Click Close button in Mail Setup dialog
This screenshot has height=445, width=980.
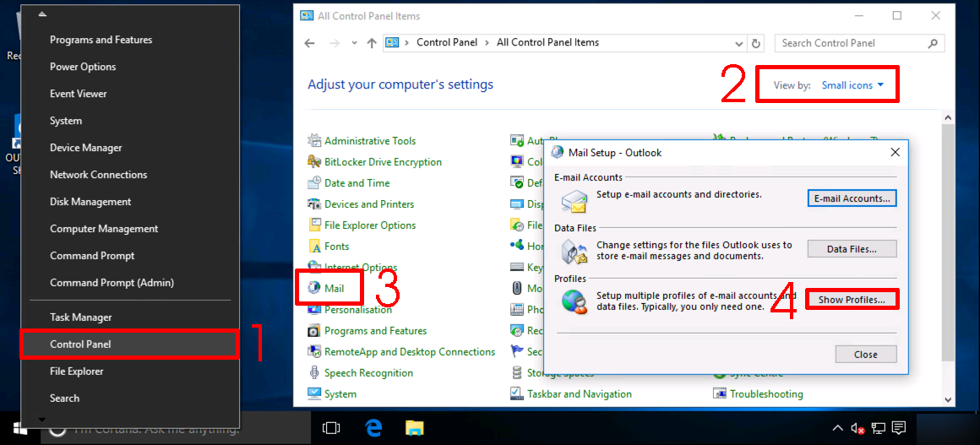click(x=866, y=355)
